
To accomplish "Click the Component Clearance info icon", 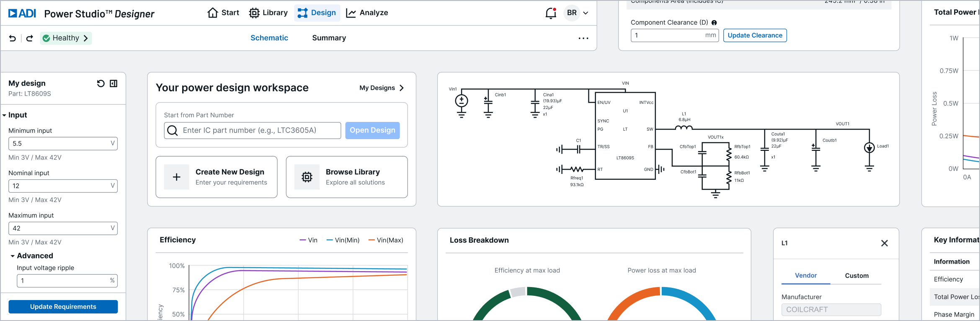I will click(x=714, y=23).
